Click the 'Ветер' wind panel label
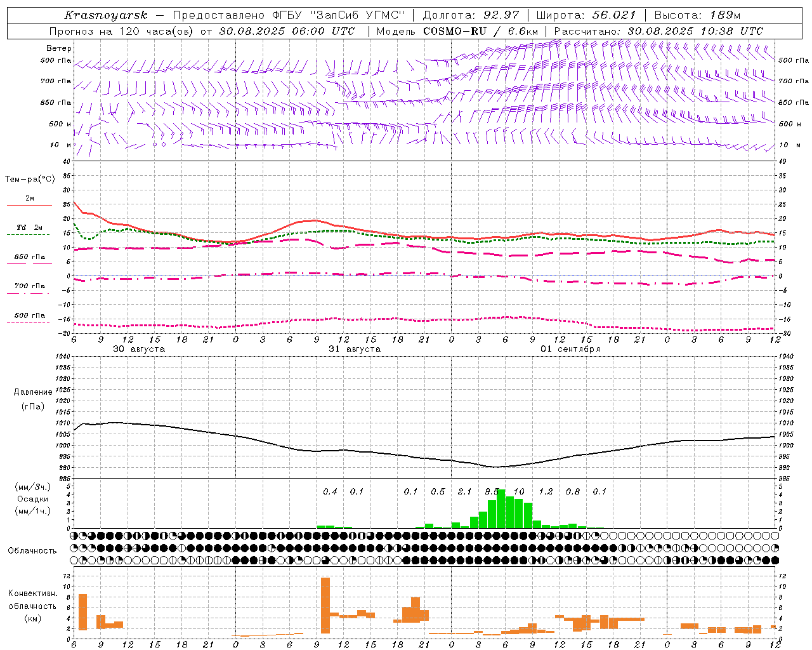812x650 pixels. 59,48
